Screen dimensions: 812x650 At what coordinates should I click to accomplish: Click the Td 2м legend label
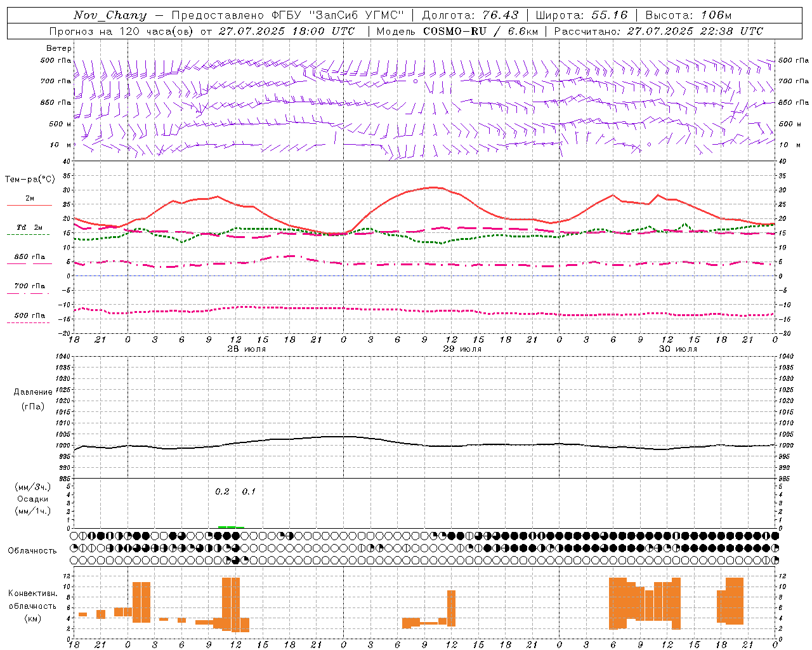pos(29,227)
